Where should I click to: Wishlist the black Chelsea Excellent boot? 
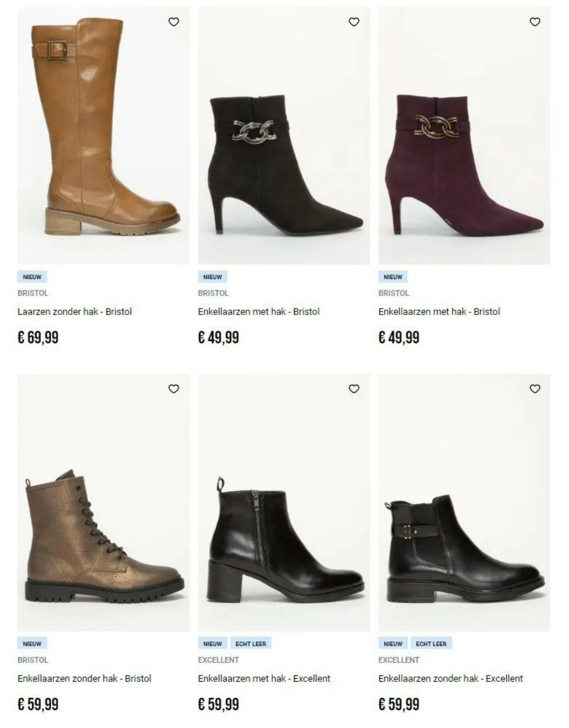[x=535, y=389]
